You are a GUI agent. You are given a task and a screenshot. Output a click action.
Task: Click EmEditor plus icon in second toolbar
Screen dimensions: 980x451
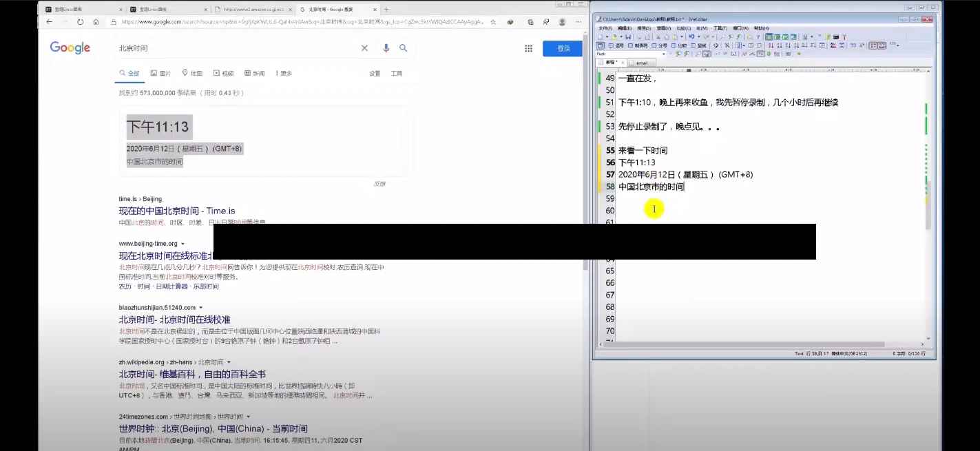tap(716, 45)
